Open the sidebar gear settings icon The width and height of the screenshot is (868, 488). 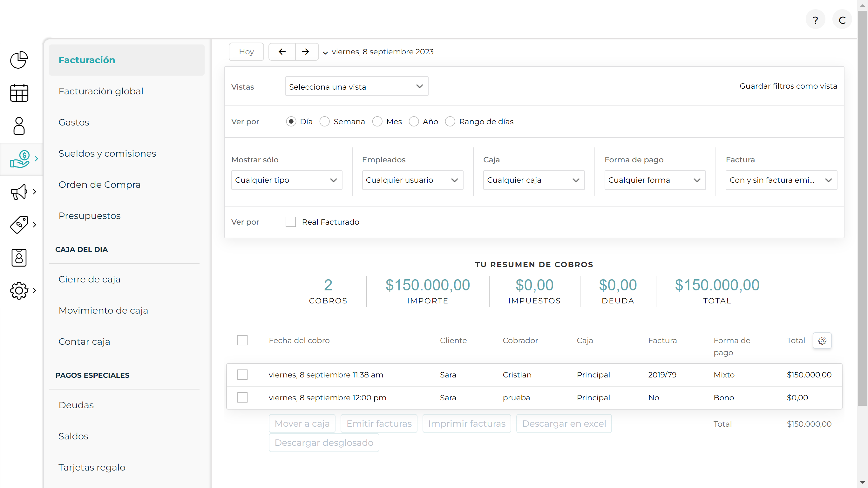pyautogui.click(x=19, y=290)
